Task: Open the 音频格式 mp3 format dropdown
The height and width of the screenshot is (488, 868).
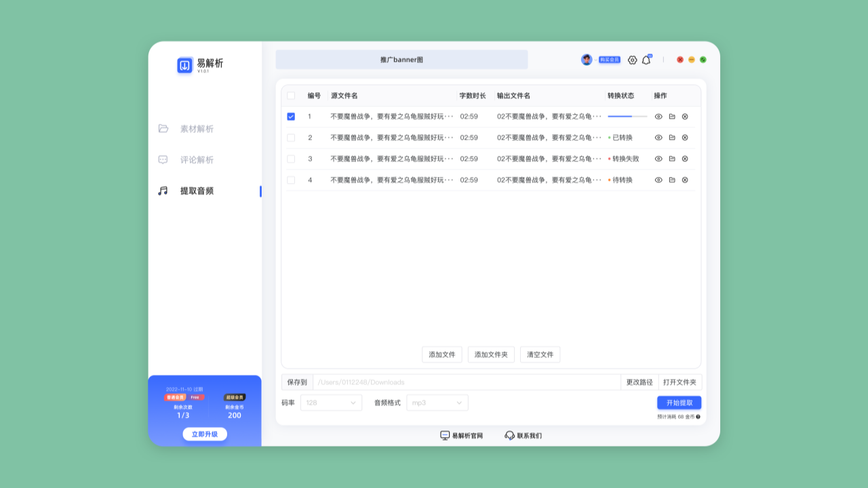Action: [437, 402]
